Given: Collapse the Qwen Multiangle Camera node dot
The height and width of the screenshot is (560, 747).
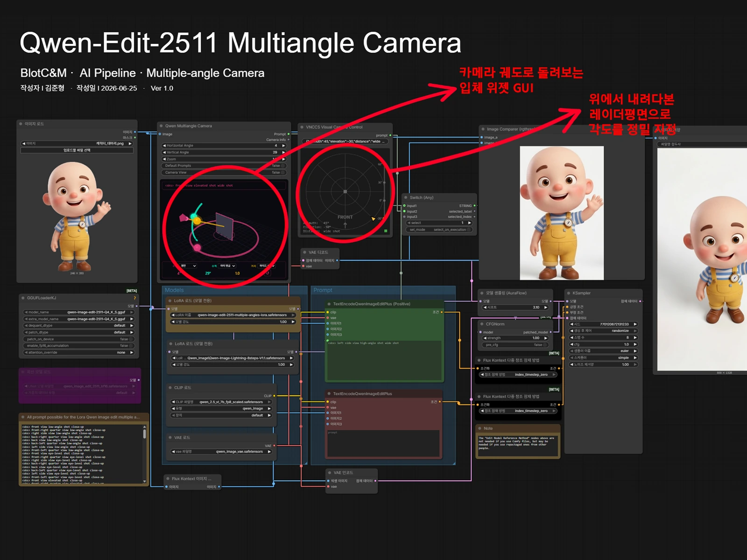Looking at the screenshot, I should (x=161, y=126).
